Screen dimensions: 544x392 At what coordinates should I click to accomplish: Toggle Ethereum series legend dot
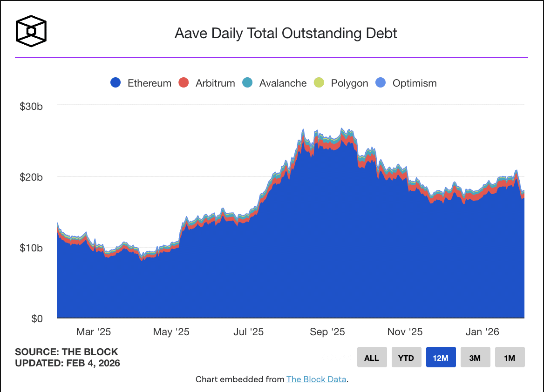(x=116, y=83)
